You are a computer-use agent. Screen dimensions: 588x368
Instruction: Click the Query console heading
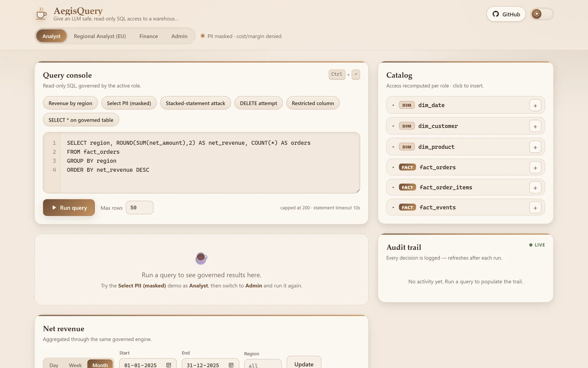[67, 75]
